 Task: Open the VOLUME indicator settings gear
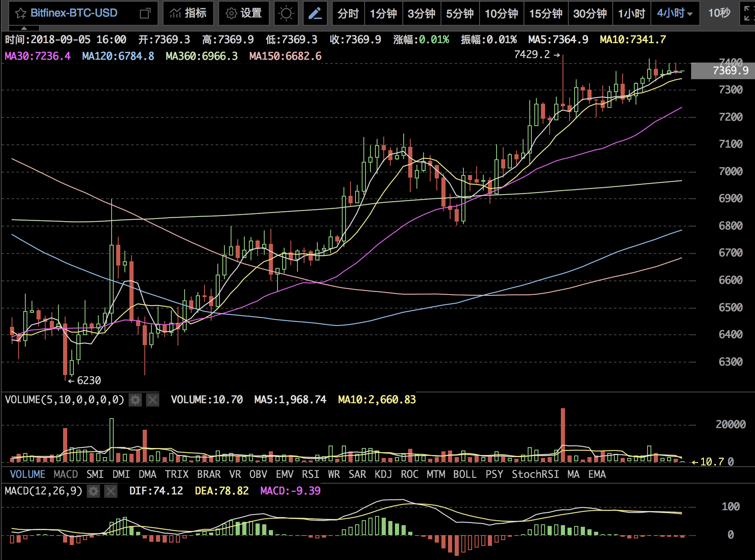pos(135,400)
